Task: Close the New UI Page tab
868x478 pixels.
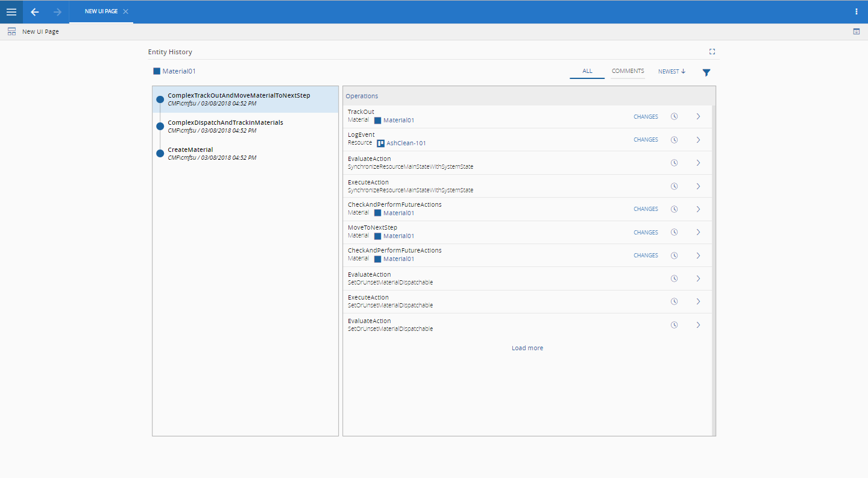Action: (x=125, y=11)
